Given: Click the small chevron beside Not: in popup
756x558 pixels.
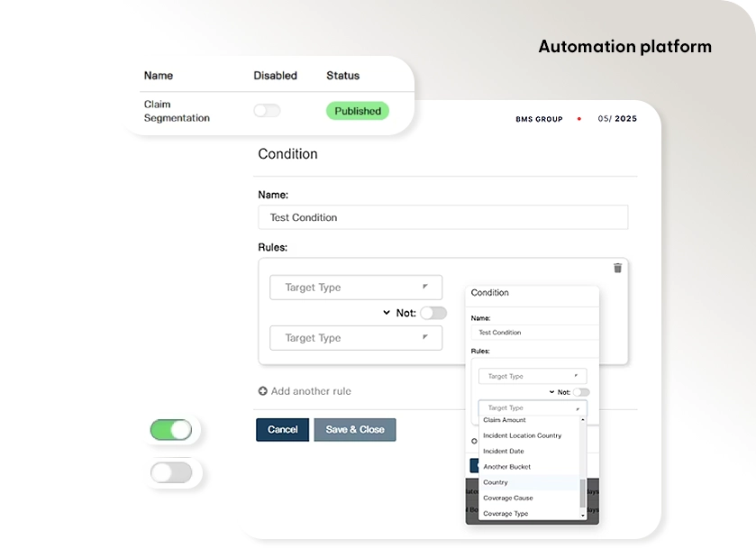Looking at the screenshot, I should 551,392.
